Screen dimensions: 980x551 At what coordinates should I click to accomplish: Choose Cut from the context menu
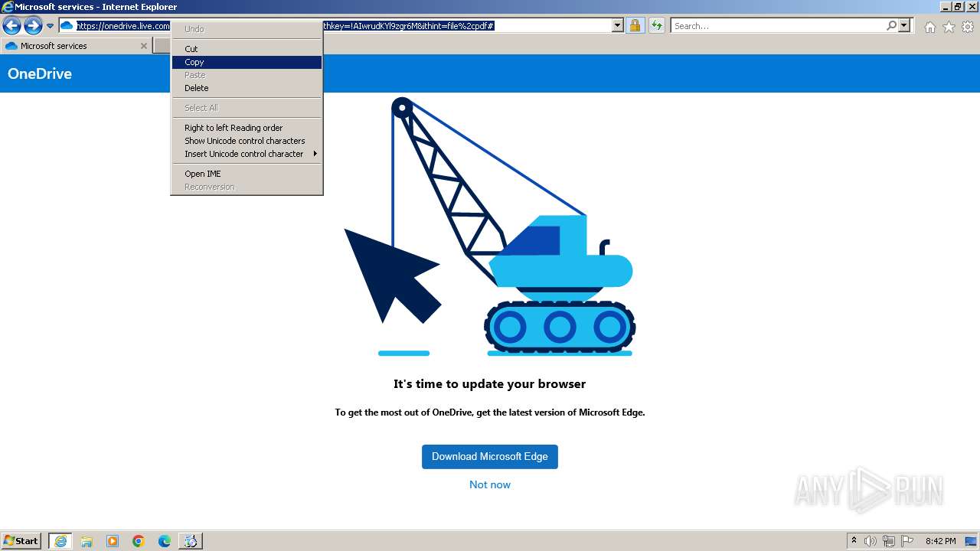coord(247,49)
